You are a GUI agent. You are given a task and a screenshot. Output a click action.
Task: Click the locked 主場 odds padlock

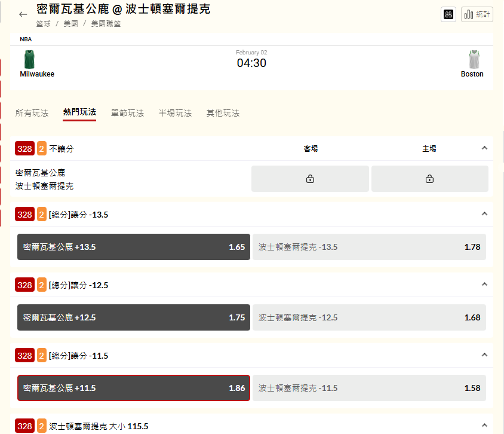pyautogui.click(x=429, y=179)
